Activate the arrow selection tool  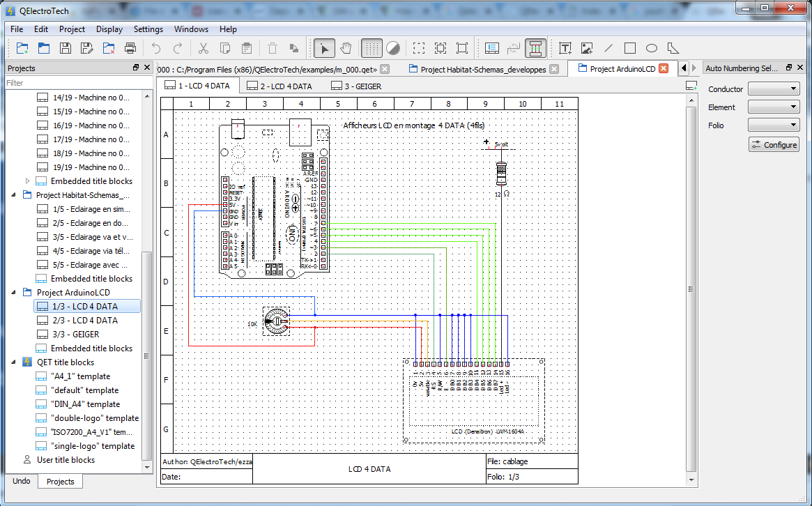click(x=324, y=48)
